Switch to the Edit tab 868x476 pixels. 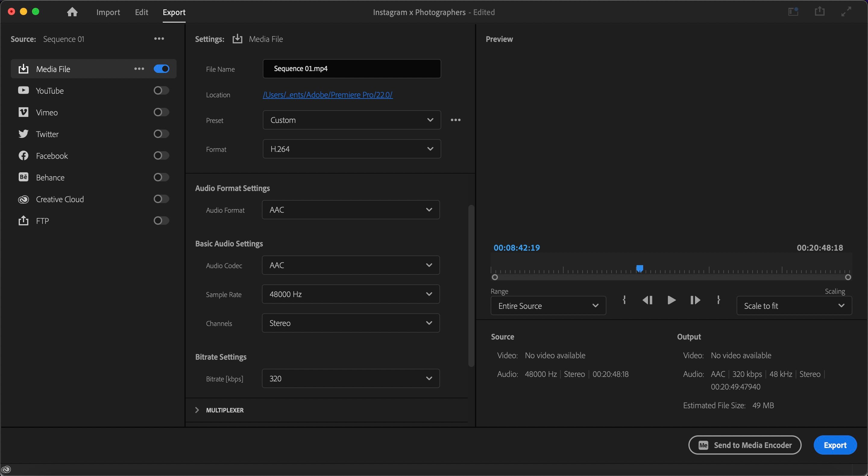[141, 12]
